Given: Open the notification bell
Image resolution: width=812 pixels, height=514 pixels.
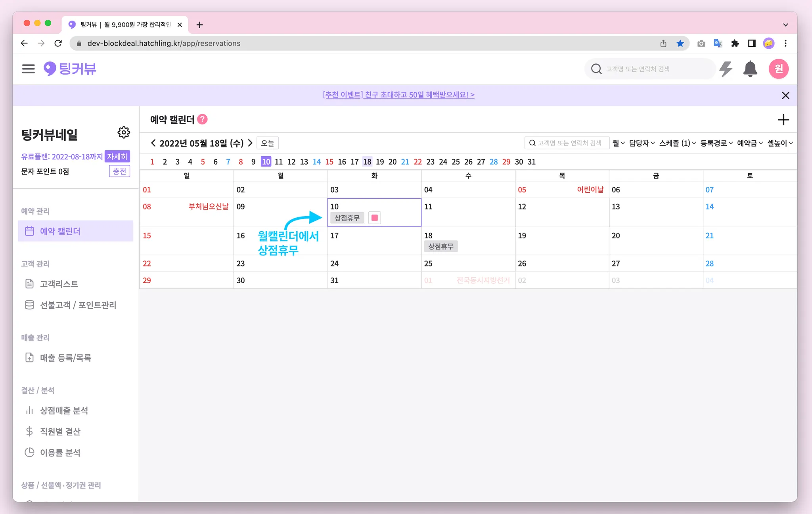Looking at the screenshot, I should [x=750, y=69].
